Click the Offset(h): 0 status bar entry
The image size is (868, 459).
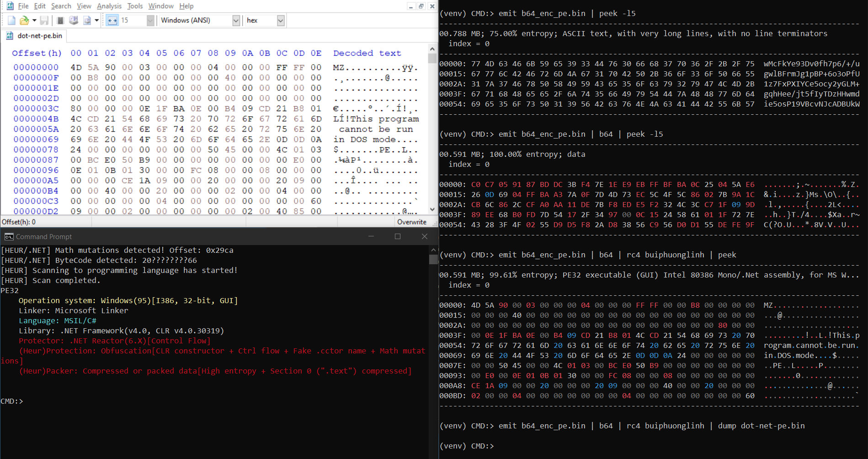pos(19,222)
